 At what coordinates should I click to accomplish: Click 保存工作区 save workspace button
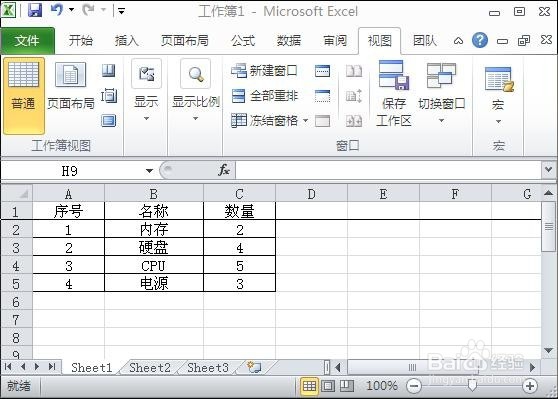click(394, 93)
